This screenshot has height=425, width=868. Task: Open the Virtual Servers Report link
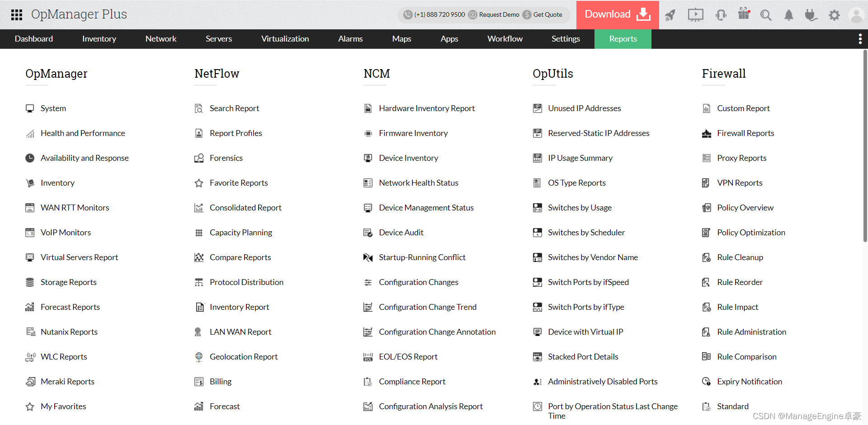pos(79,257)
